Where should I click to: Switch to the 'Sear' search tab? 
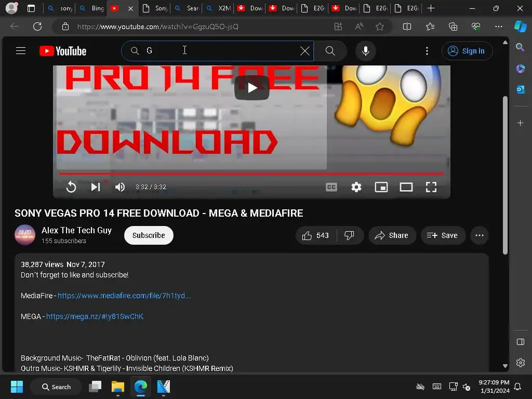pyautogui.click(x=187, y=8)
